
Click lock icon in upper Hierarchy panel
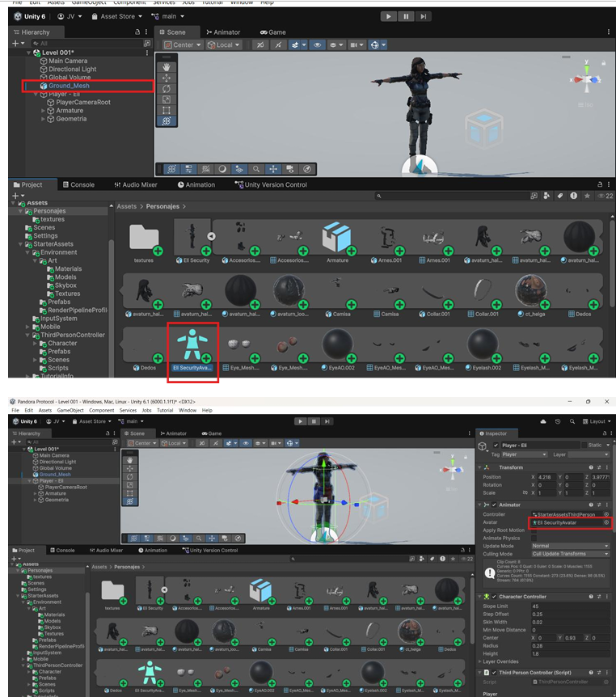pos(137,32)
